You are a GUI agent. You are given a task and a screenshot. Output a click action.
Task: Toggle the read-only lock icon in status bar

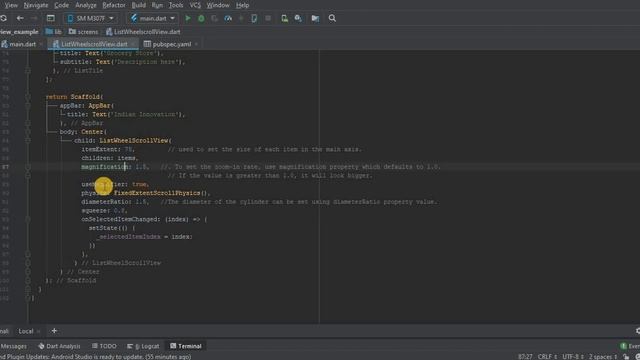[627, 357]
